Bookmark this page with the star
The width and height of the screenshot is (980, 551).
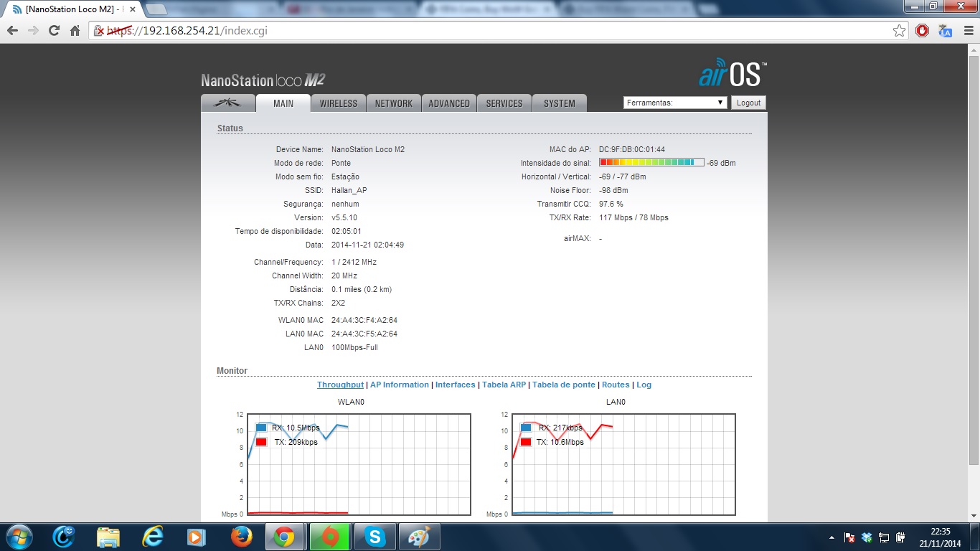tap(899, 31)
